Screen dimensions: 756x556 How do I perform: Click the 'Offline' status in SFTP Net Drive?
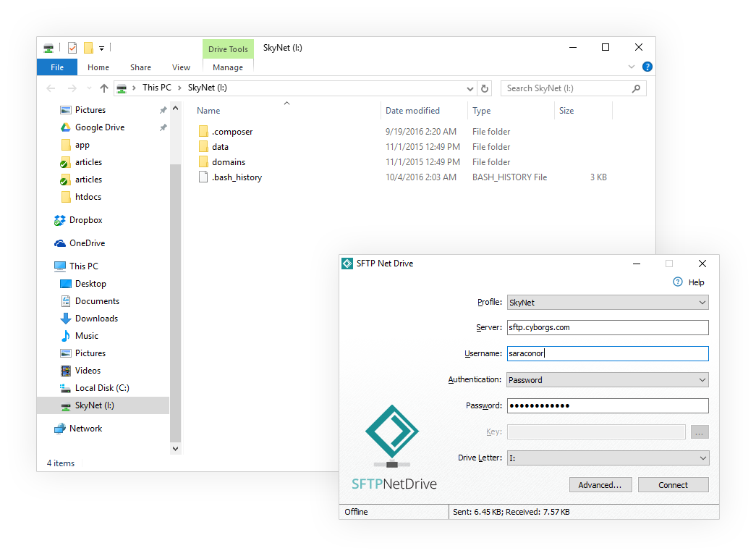click(x=357, y=512)
